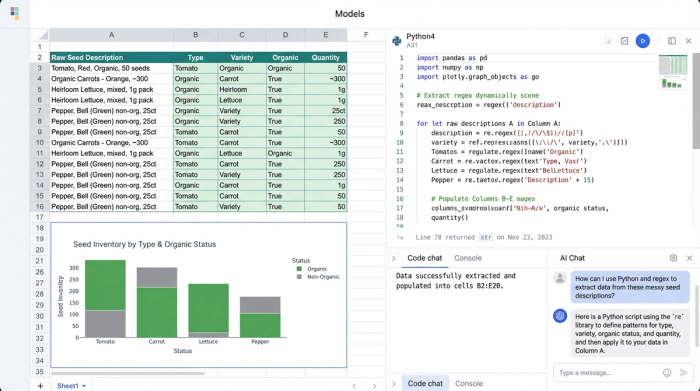This screenshot has width=700, height=391.
Task: Click the Carrot bar's green segment
Action: tap(157, 312)
